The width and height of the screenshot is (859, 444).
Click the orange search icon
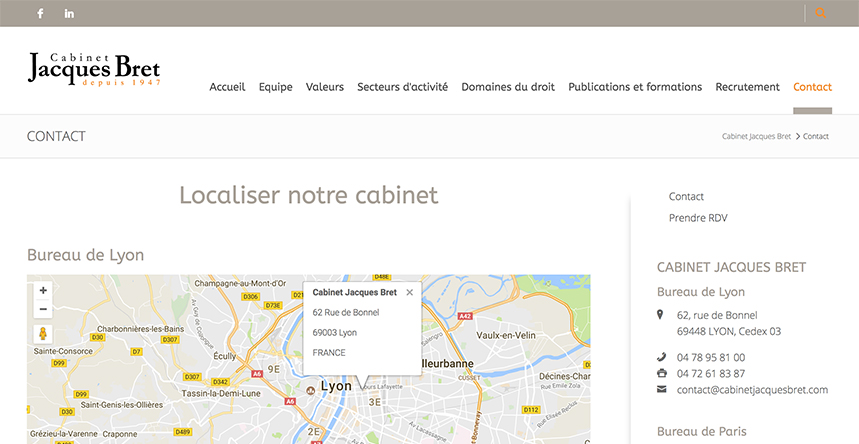tap(820, 13)
